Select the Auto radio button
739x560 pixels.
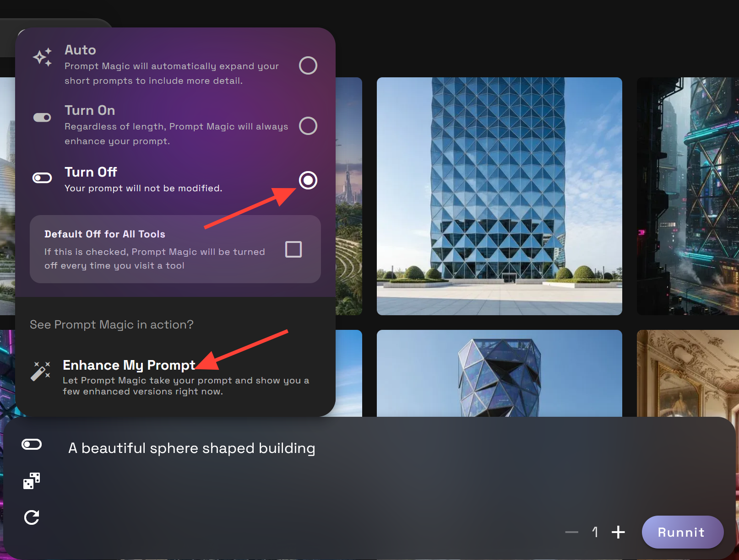(x=308, y=65)
